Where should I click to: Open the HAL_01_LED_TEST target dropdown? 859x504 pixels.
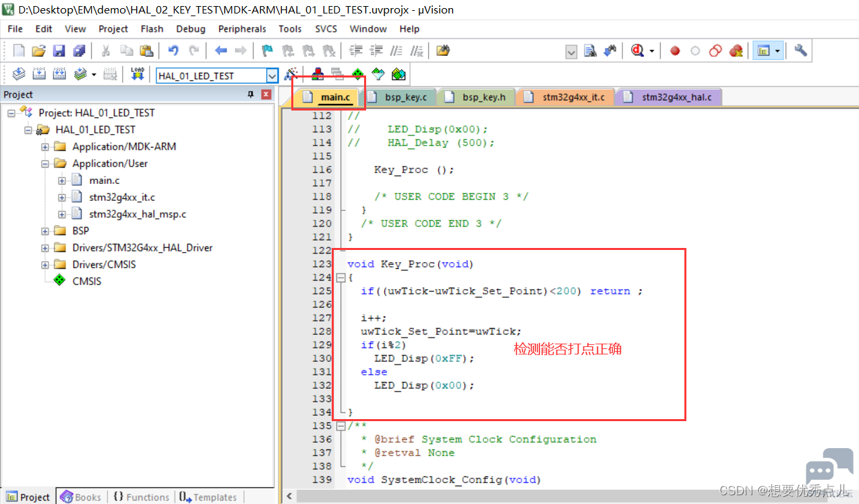point(272,75)
